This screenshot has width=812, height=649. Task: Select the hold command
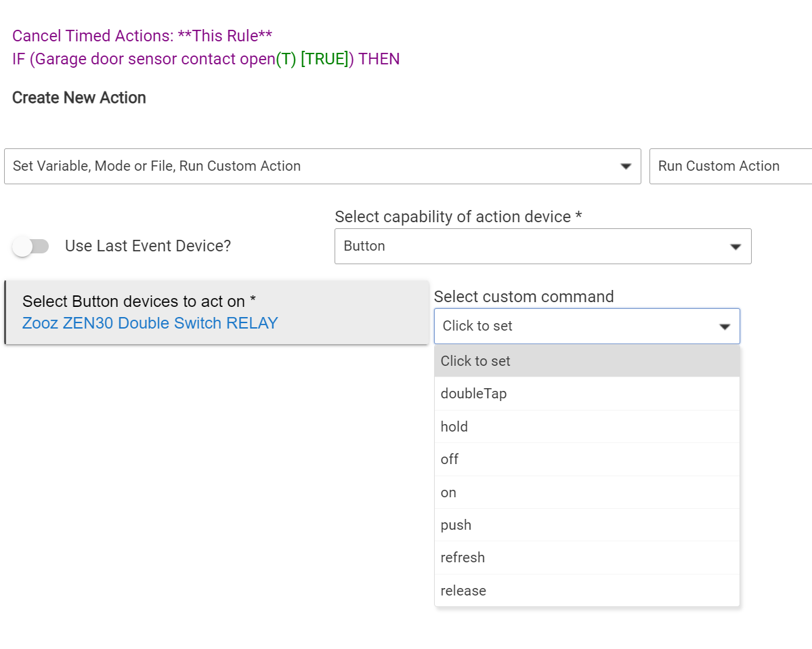(x=586, y=427)
